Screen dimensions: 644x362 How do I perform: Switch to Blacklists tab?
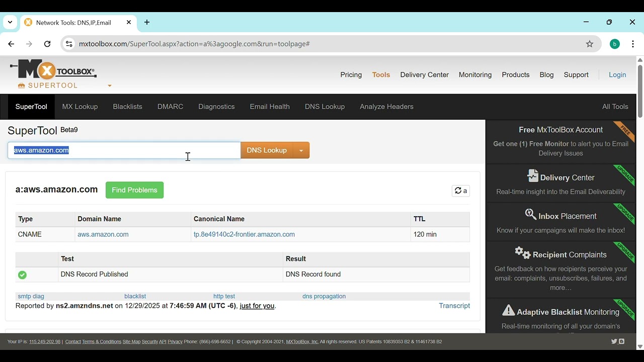(x=127, y=107)
